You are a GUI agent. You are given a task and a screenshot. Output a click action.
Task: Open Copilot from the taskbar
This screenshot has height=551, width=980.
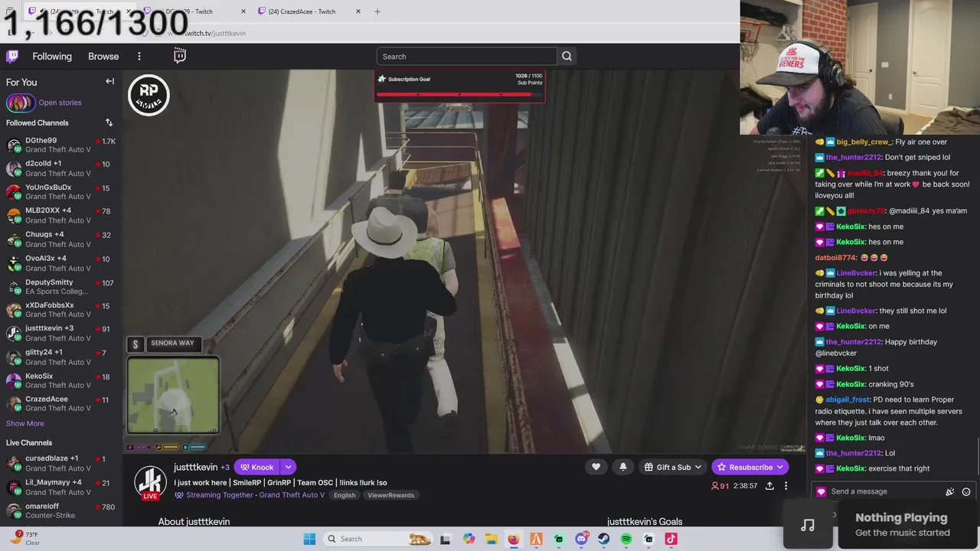click(x=469, y=539)
